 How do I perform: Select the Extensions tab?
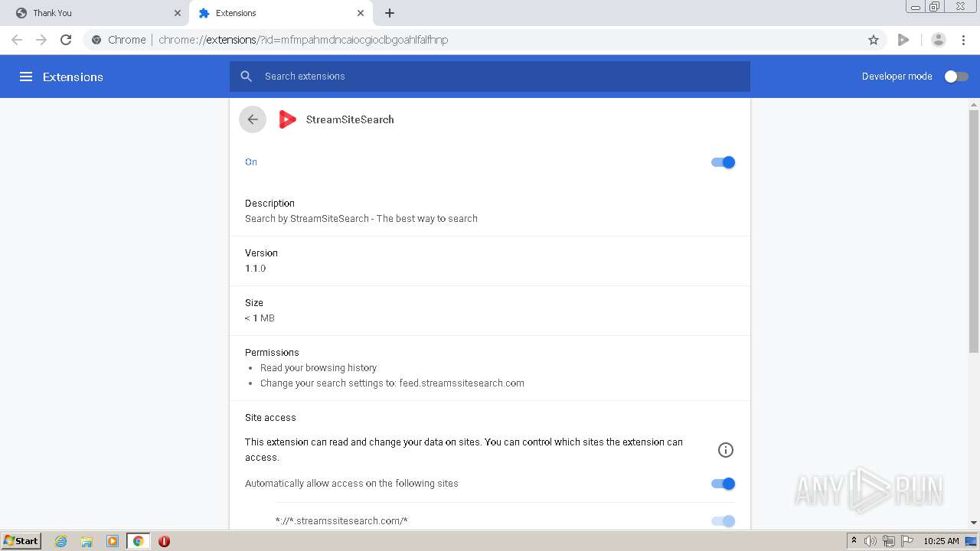280,13
